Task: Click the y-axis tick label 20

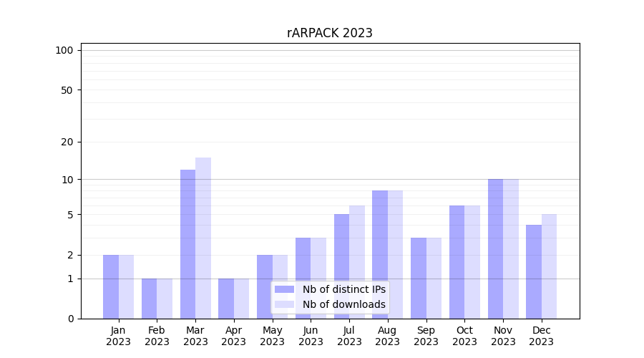Action: [67, 142]
